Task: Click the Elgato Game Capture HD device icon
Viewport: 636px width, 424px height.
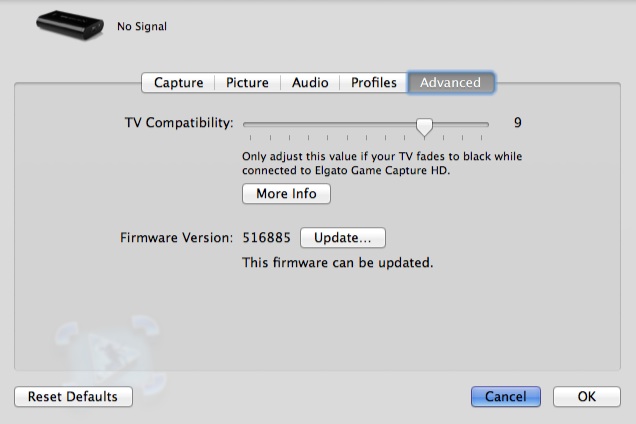Action: pyautogui.click(x=70, y=25)
